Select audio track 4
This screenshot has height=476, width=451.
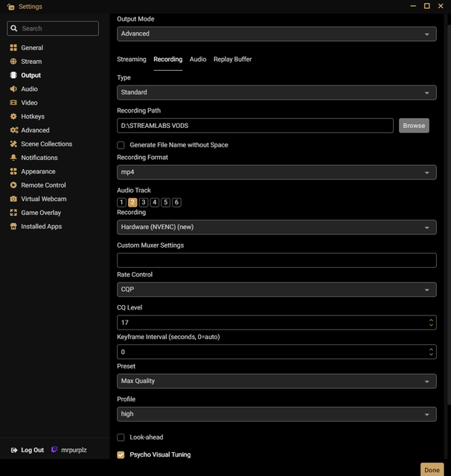(155, 202)
